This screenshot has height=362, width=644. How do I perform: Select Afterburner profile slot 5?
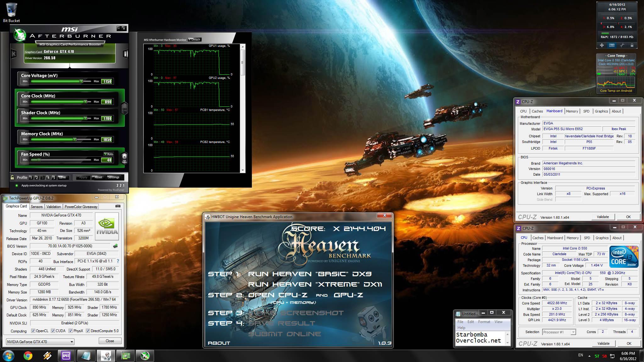pos(54,178)
